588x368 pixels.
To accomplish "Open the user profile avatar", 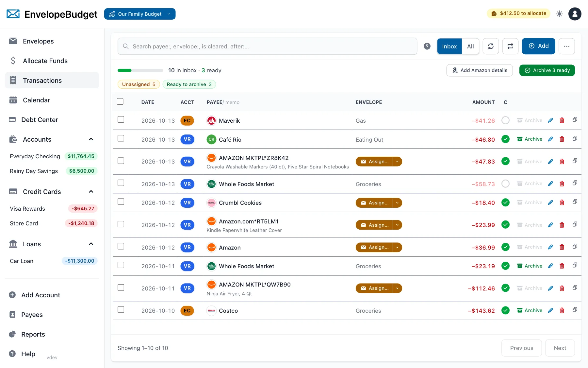I will click(x=575, y=14).
